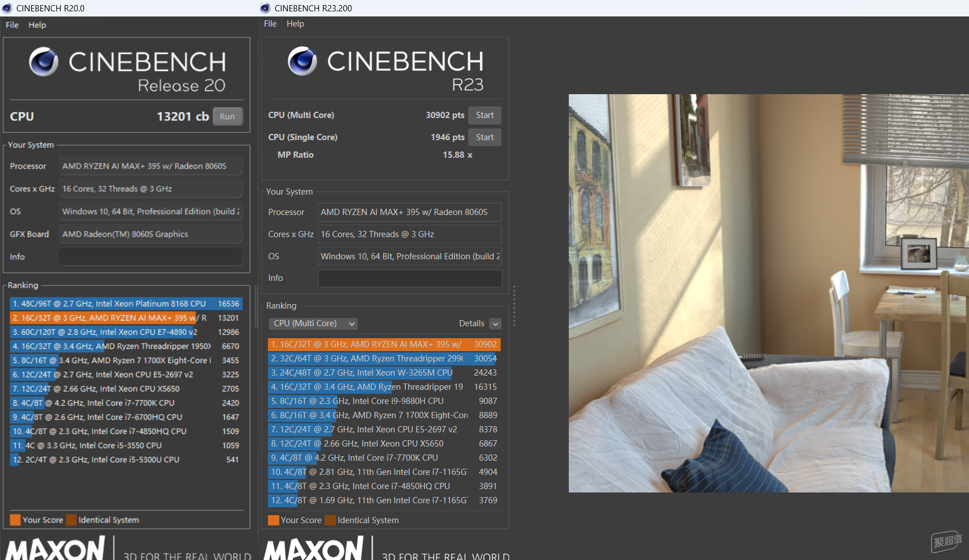Click the R20 OS field
This screenshot has height=560, width=969.
pyautogui.click(x=151, y=211)
